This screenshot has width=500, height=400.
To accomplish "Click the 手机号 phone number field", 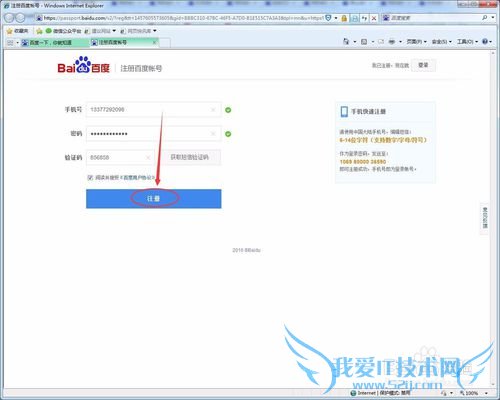I will pos(153,110).
